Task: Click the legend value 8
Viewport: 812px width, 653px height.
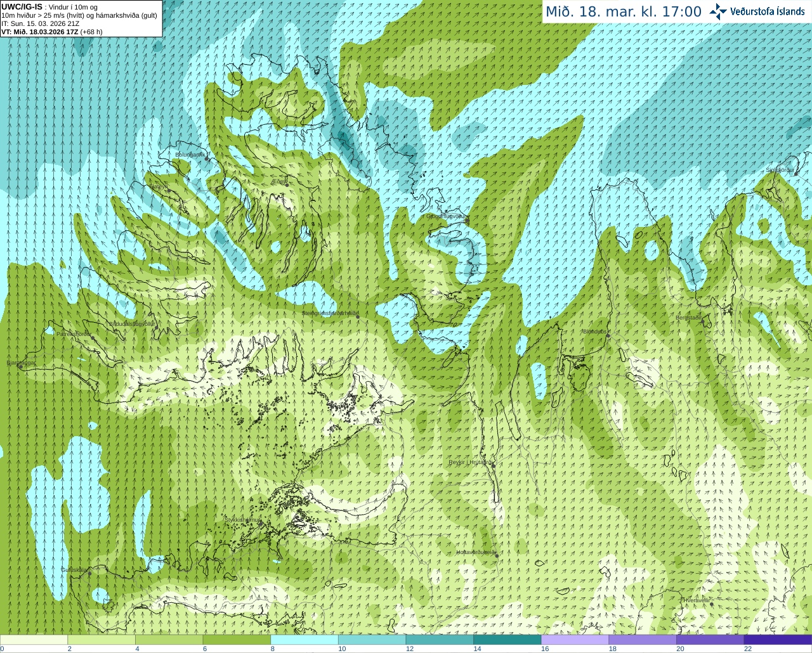Action: click(x=272, y=649)
